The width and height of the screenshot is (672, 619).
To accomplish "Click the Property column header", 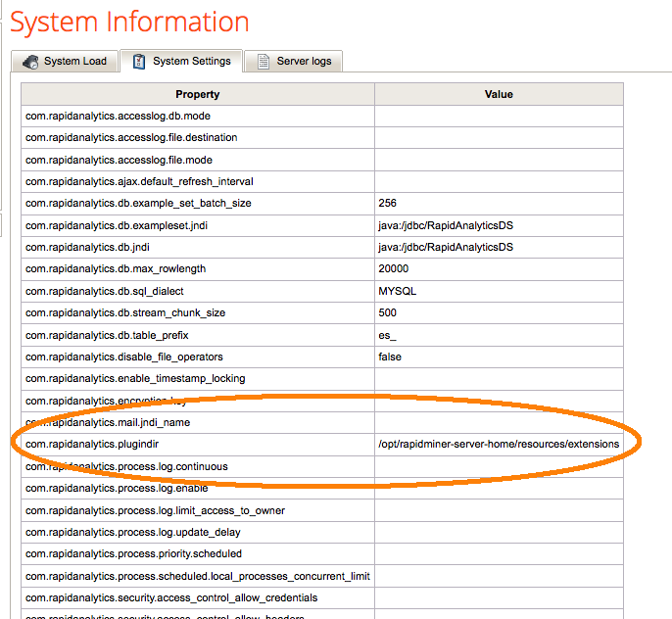I will click(x=198, y=94).
